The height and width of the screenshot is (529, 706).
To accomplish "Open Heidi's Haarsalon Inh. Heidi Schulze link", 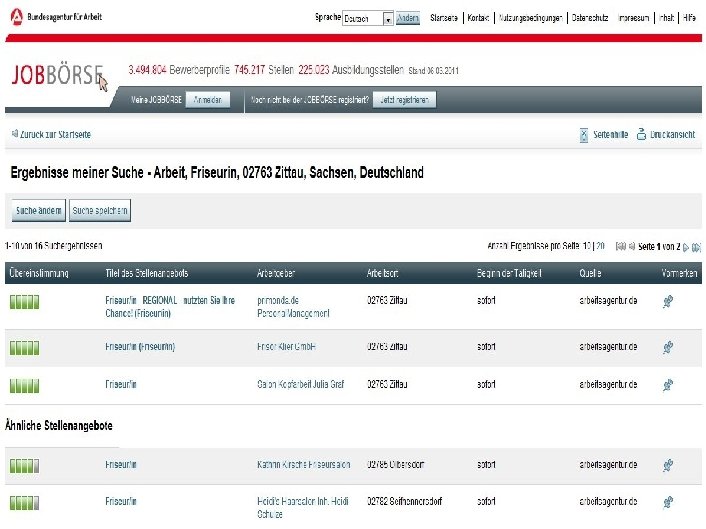I will 303,507.
